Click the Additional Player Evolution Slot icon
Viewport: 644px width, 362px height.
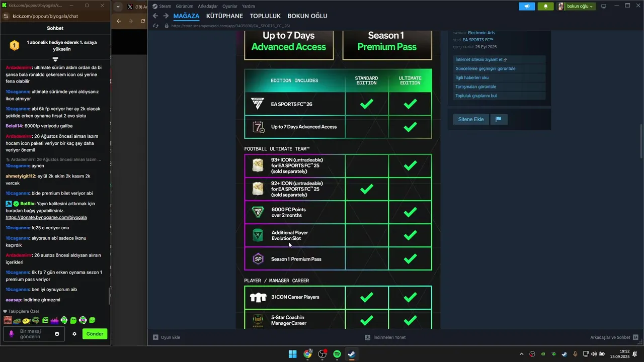(258, 235)
